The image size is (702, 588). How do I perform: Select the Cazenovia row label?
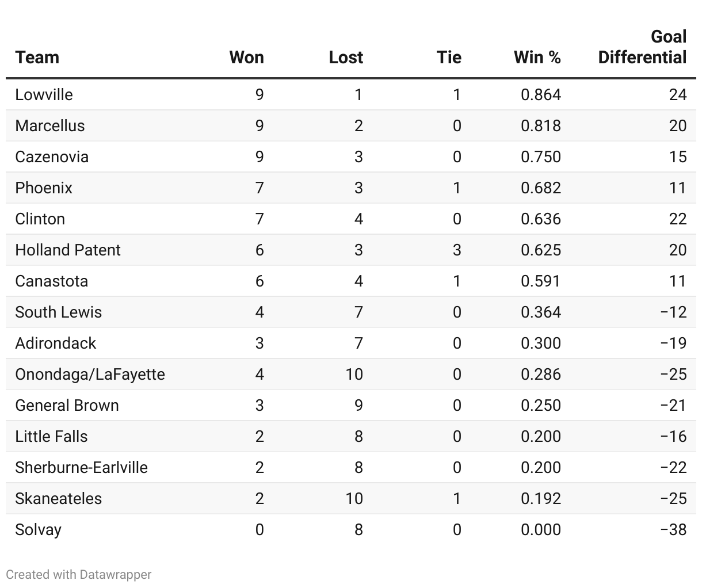point(52,156)
